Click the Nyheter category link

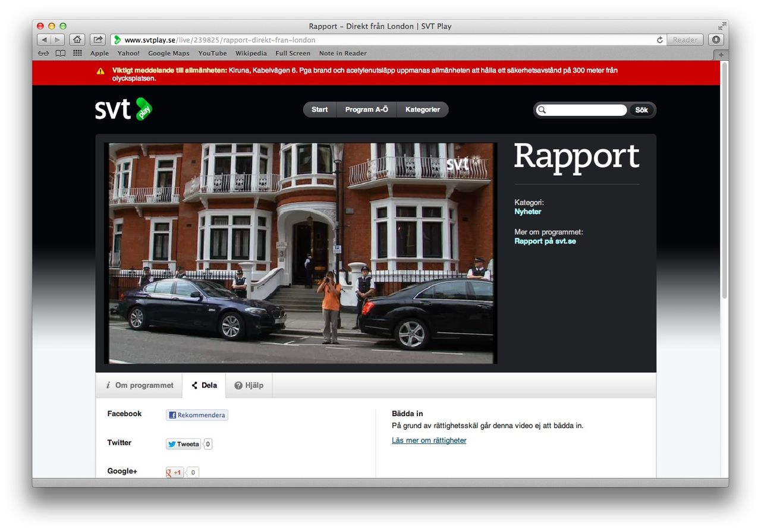tap(527, 212)
